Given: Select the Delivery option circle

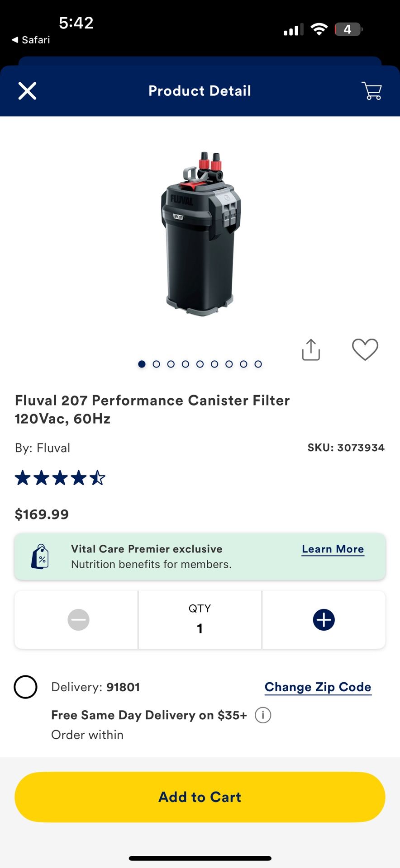Looking at the screenshot, I should pyautogui.click(x=26, y=687).
